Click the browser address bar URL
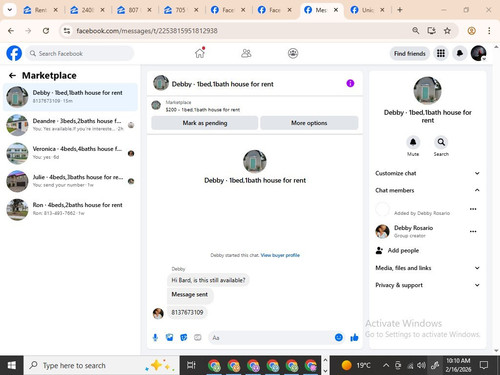 147,31
